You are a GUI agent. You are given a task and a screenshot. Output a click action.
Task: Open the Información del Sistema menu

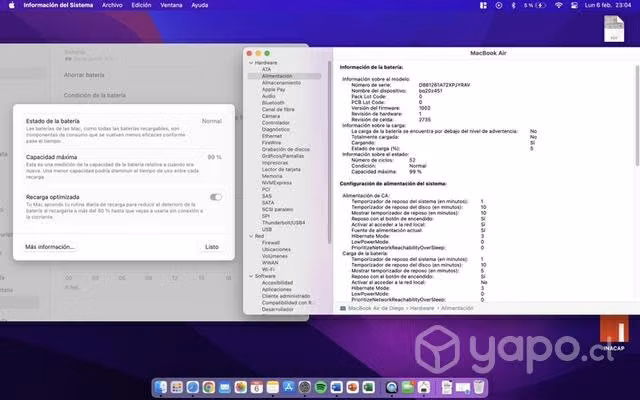point(58,5)
